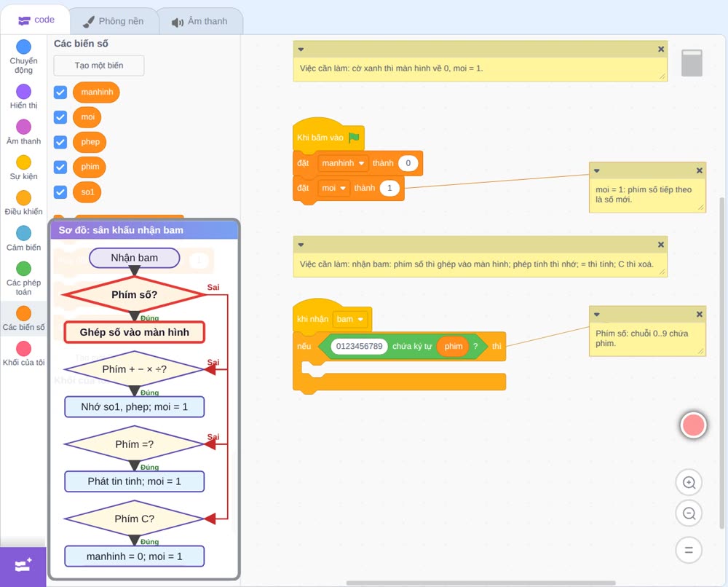Click the 0123456789 text input
The height and width of the screenshot is (587, 728).
pyautogui.click(x=360, y=346)
